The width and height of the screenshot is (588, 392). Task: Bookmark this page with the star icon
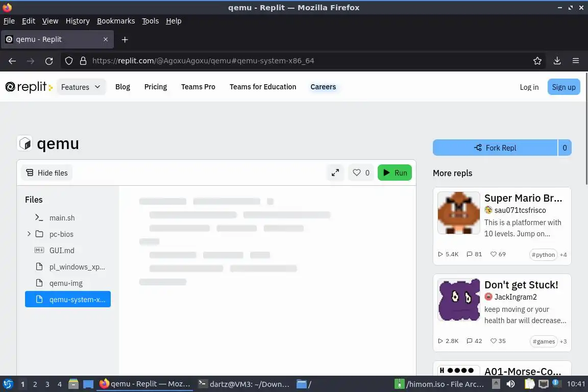[x=537, y=61]
